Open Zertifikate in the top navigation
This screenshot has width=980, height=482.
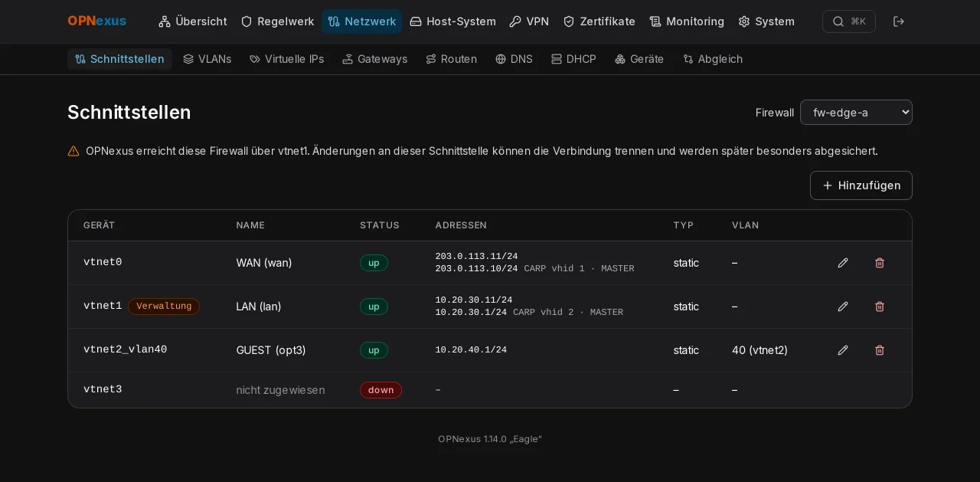599,21
